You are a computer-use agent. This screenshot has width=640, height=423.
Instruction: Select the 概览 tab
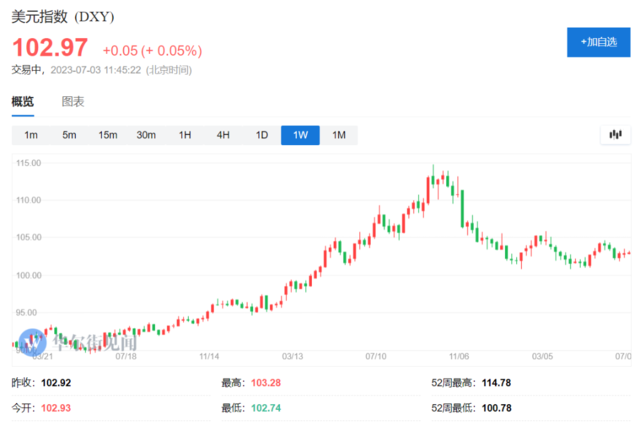point(22,102)
